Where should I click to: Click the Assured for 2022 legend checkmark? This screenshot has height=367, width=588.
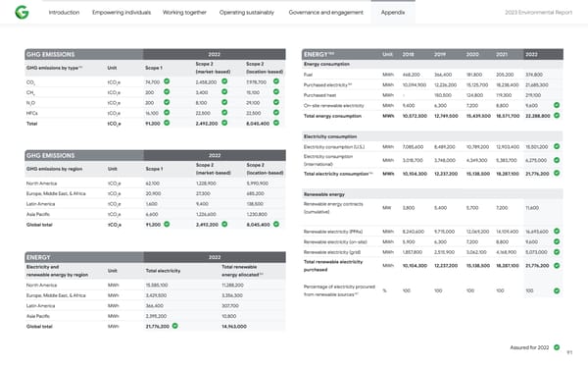(x=557, y=347)
